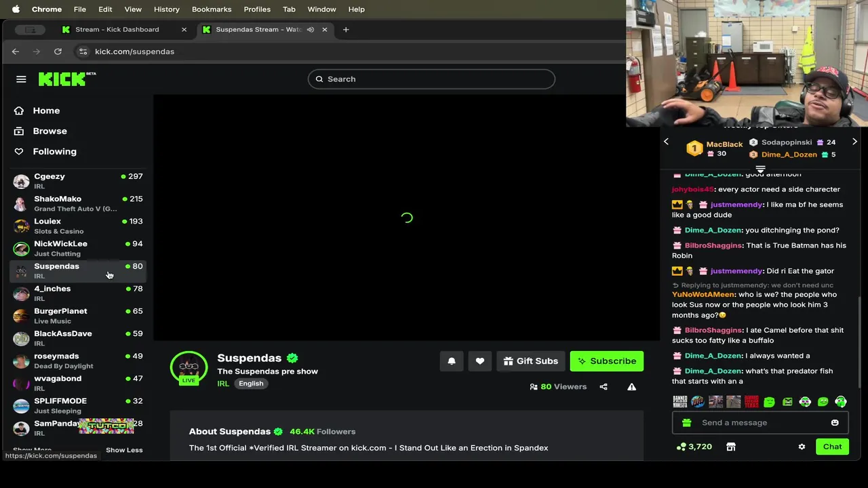Mute the Suspendas Stream tab audio icon
The width and height of the screenshot is (868, 488).
(x=311, y=29)
